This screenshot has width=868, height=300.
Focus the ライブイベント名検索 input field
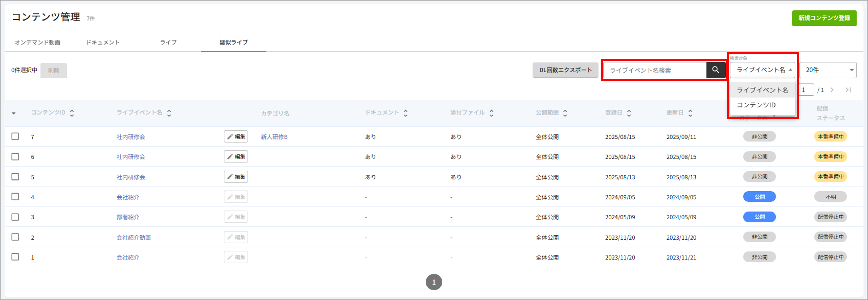point(655,70)
